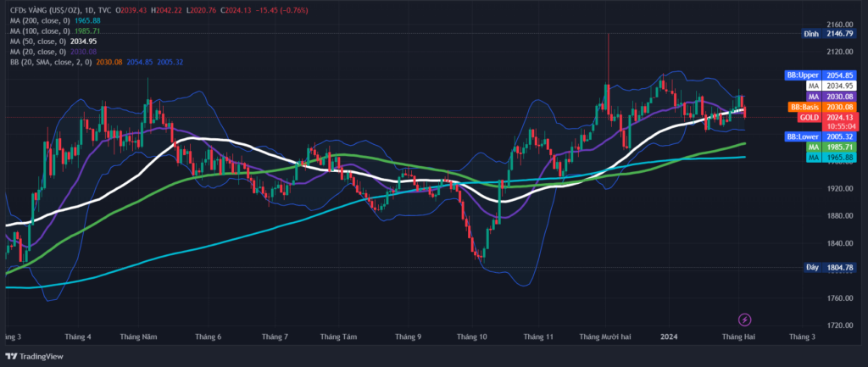Click the purple lightning bolt event icon

744,320
